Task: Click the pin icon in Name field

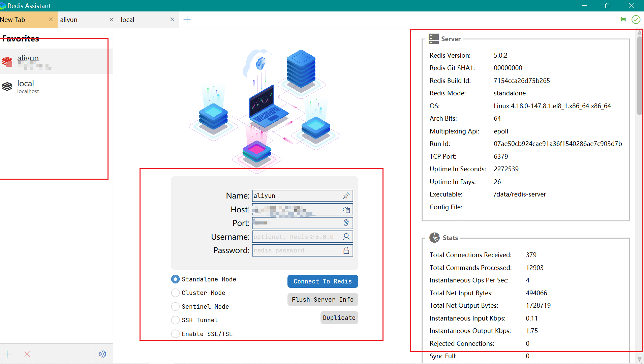Action: click(x=346, y=196)
